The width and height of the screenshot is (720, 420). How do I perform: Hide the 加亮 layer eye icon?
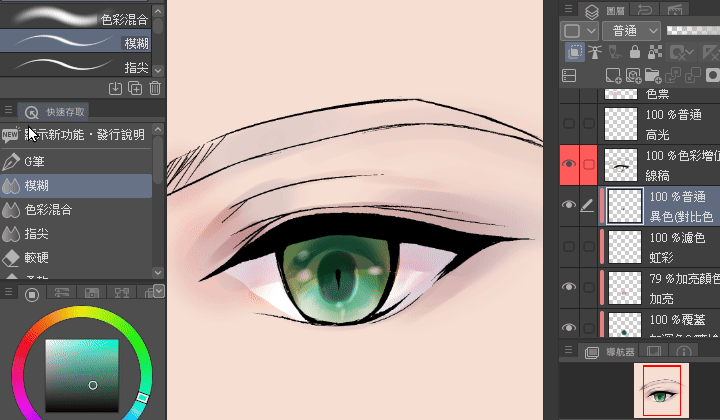click(569, 286)
